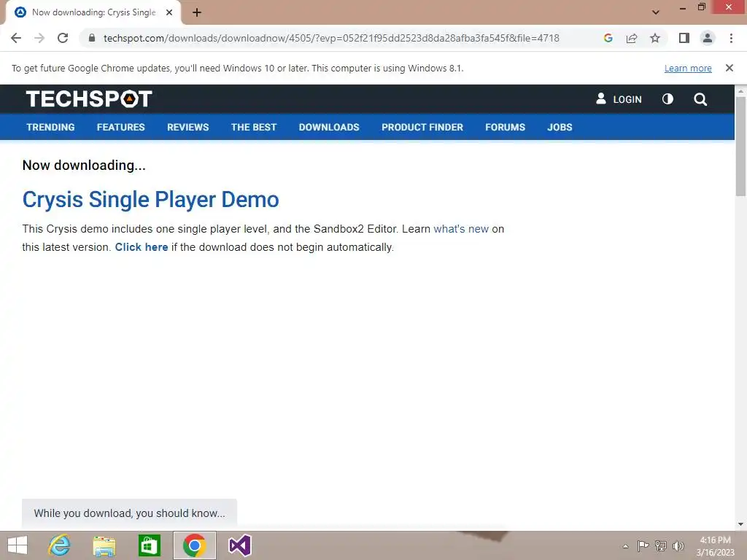Click the While you download notice
The width and height of the screenshot is (747, 560).
tap(130, 513)
